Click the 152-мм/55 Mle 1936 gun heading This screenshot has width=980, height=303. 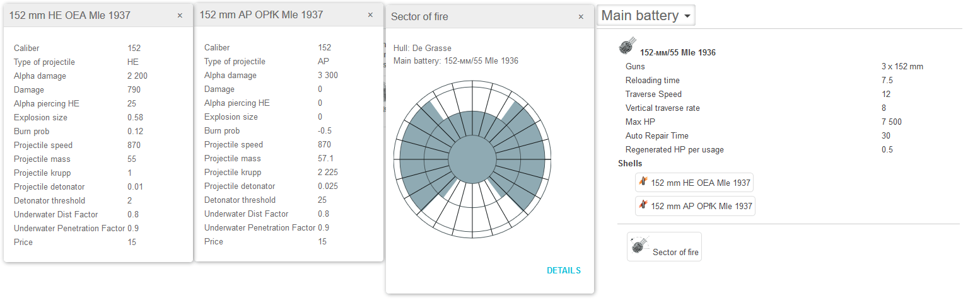click(677, 52)
